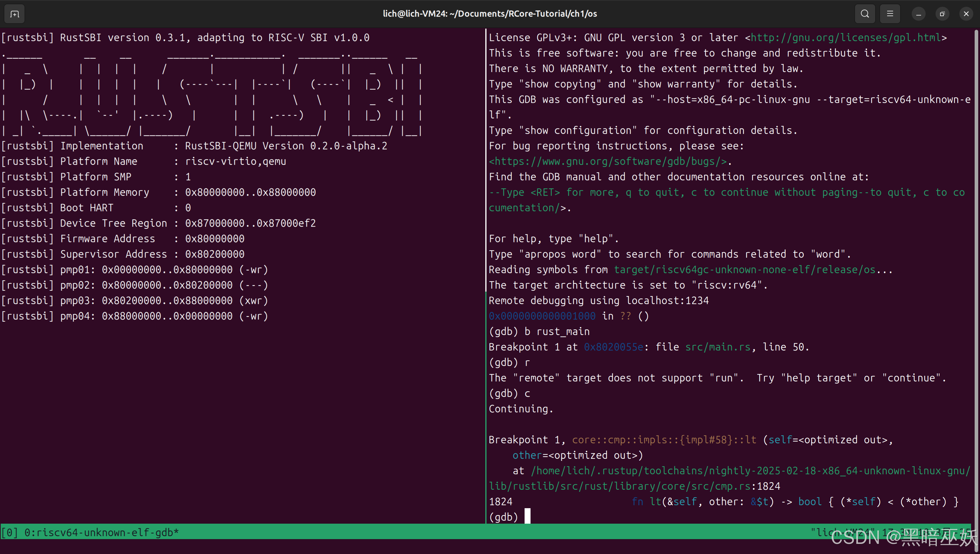Click the 0x8020055e breakpoint address

(x=613, y=347)
